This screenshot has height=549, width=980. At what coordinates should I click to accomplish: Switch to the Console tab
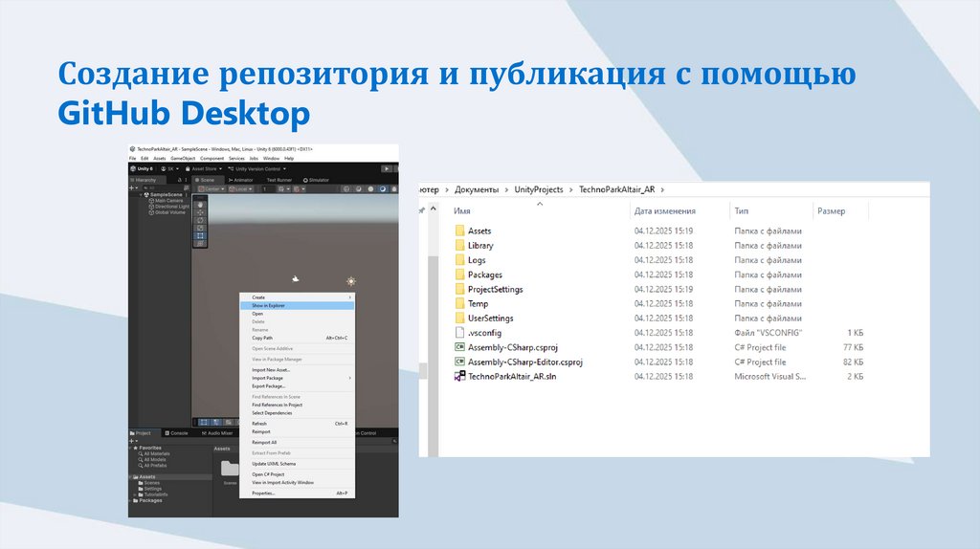pos(177,433)
